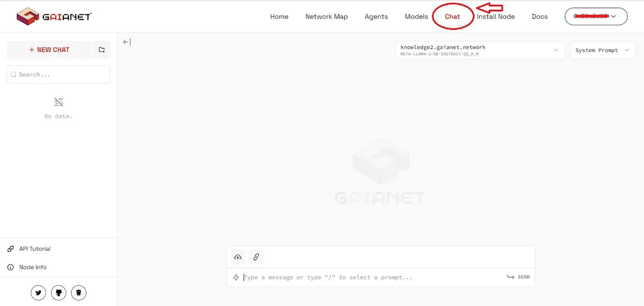Expand the wallet account dropdown
The height and width of the screenshot is (306, 644).
(596, 16)
